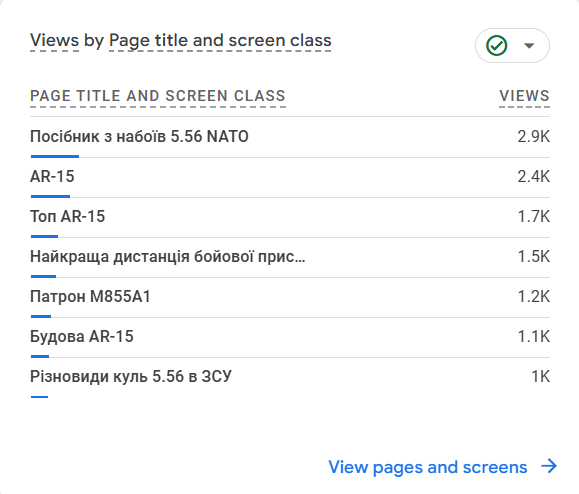Click the 1K views value

coord(541,377)
